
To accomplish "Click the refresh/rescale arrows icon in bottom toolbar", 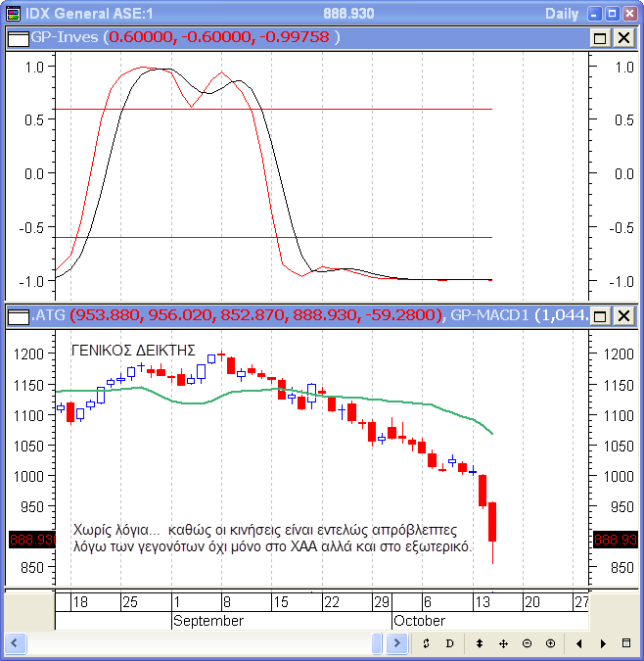I will coord(427,643).
